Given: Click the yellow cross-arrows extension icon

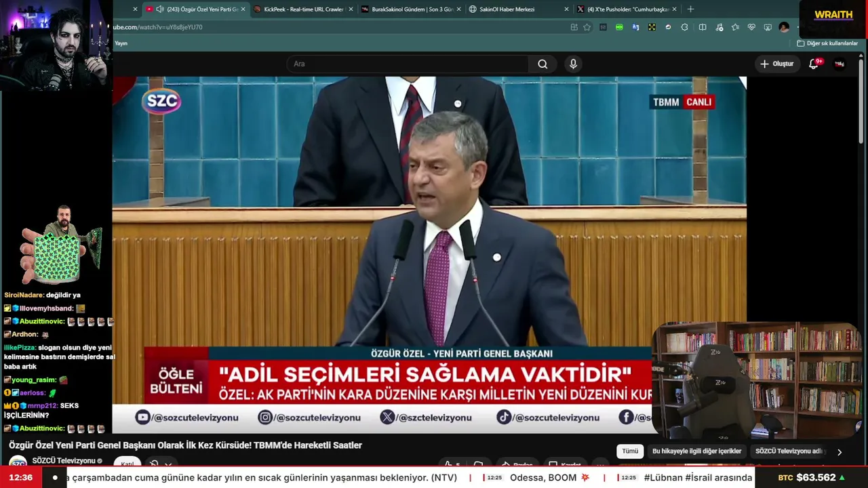Looking at the screenshot, I should [652, 27].
